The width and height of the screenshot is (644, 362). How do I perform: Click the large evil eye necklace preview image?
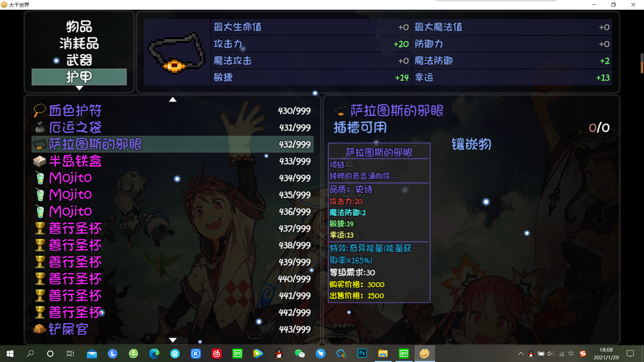click(x=177, y=52)
